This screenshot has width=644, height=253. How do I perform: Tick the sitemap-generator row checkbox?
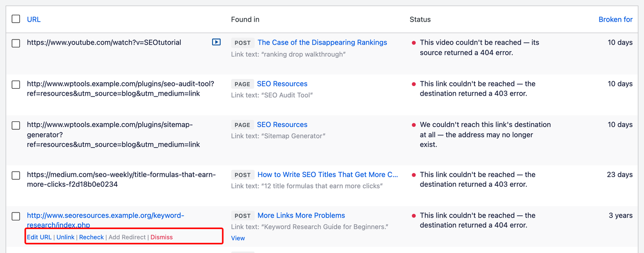[x=16, y=125]
